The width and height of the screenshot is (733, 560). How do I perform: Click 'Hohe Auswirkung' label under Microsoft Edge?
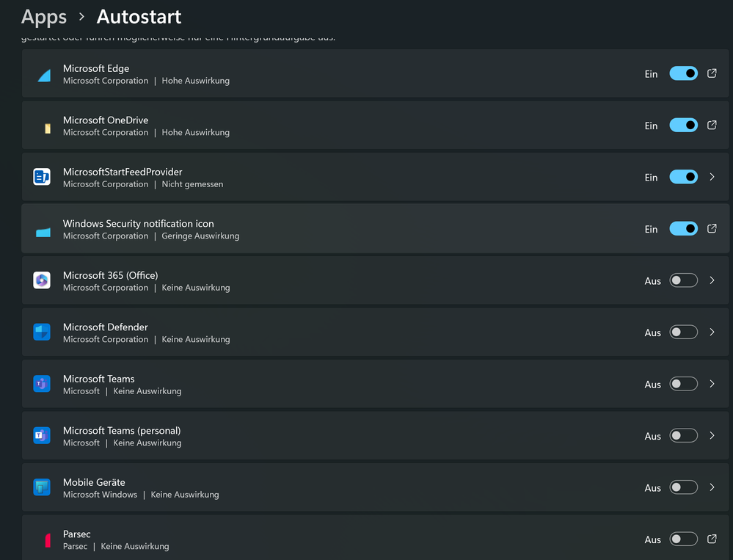[x=195, y=81]
